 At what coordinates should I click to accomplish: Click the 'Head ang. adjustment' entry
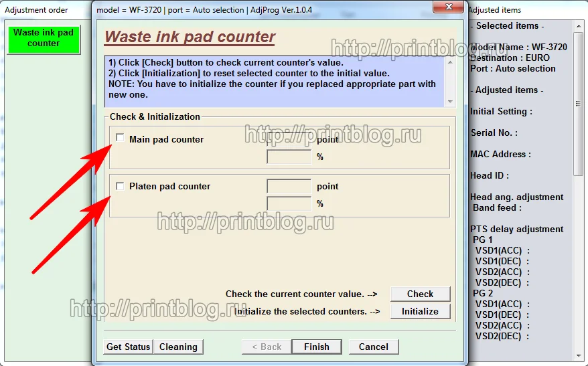(x=517, y=197)
